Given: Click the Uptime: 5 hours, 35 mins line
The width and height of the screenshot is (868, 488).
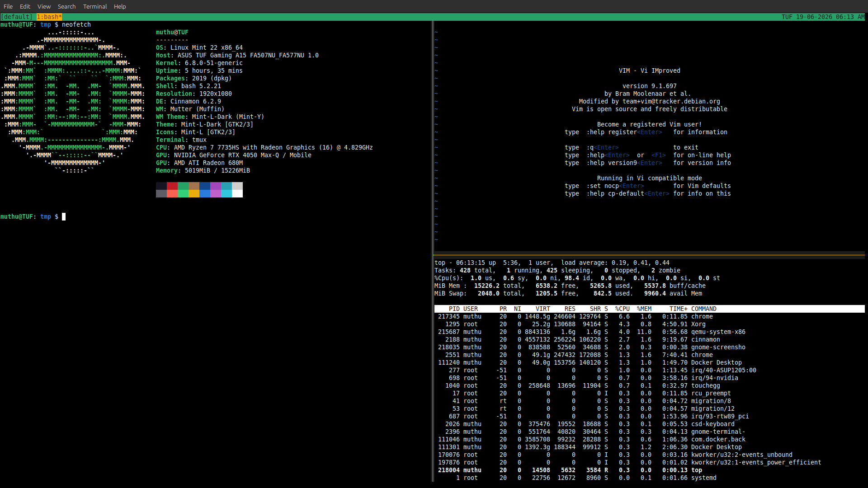Looking at the screenshot, I should [x=199, y=70].
